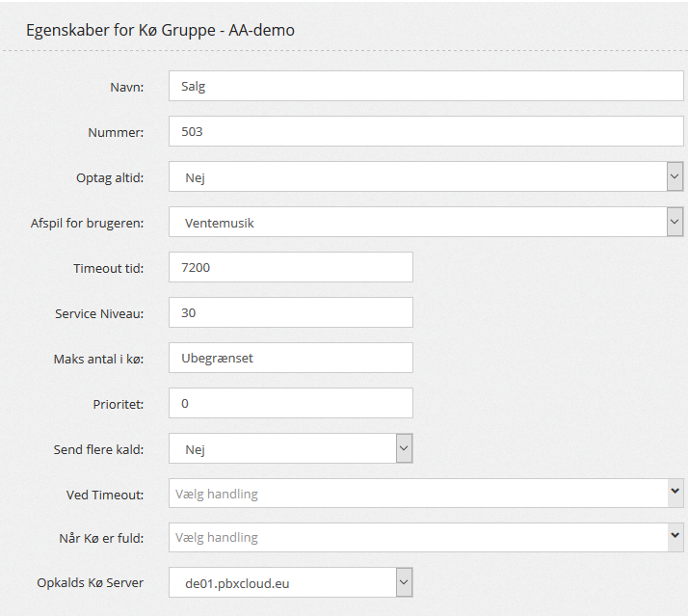The image size is (688, 616).
Task: Click the 'Opkalds Kø Server' label
Action: click(90, 583)
